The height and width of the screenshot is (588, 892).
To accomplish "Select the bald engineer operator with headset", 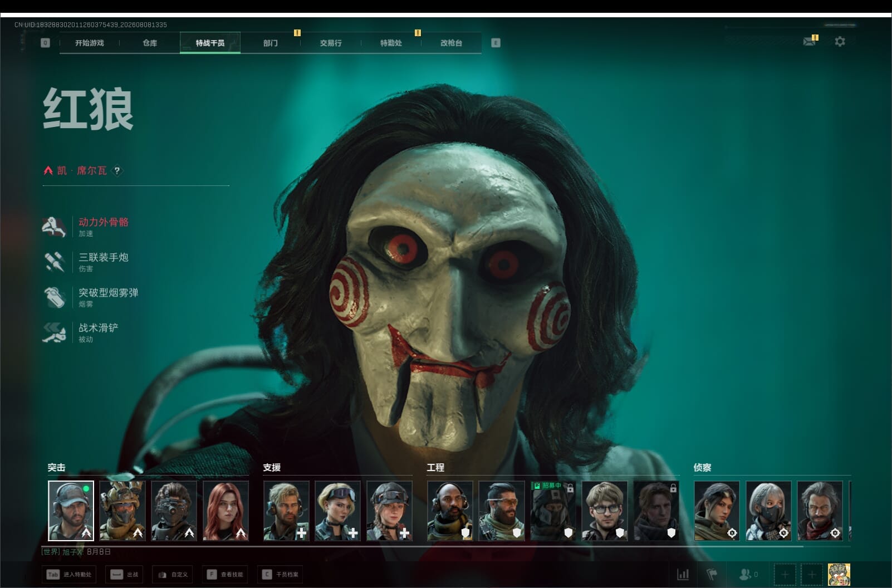I will tap(450, 511).
